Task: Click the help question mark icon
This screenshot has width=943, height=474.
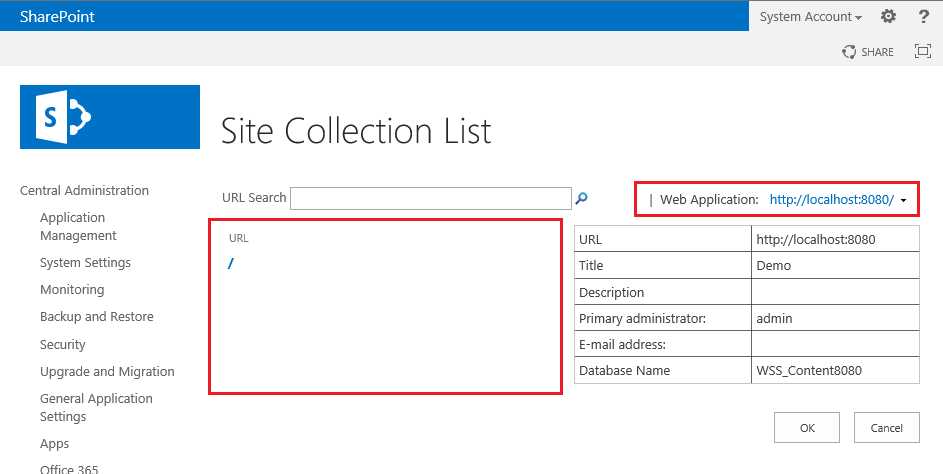Action: tap(924, 16)
